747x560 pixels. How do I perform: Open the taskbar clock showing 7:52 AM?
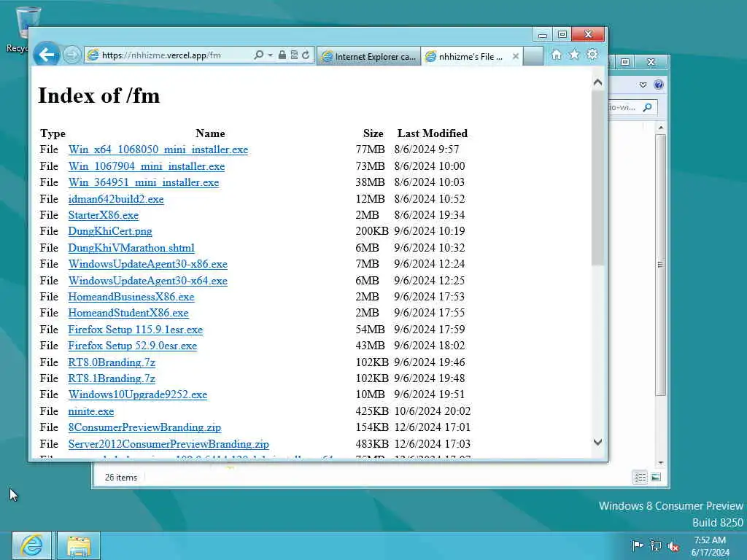710,546
